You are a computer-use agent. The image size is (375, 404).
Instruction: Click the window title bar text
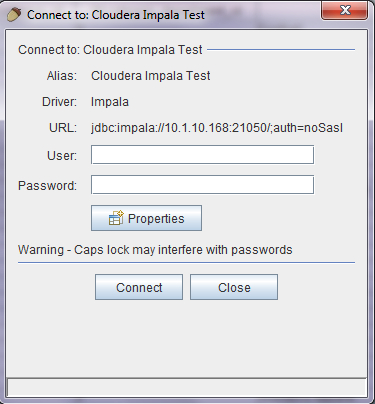click(x=116, y=15)
